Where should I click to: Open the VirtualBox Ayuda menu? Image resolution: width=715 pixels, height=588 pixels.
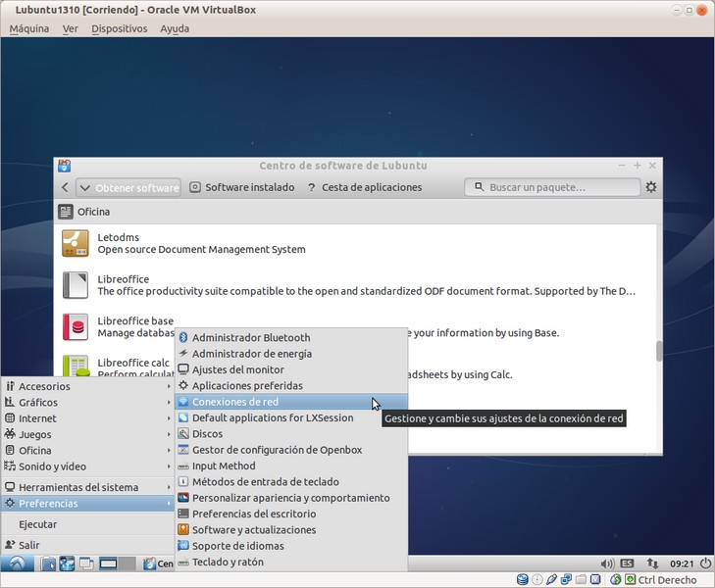pos(175,28)
